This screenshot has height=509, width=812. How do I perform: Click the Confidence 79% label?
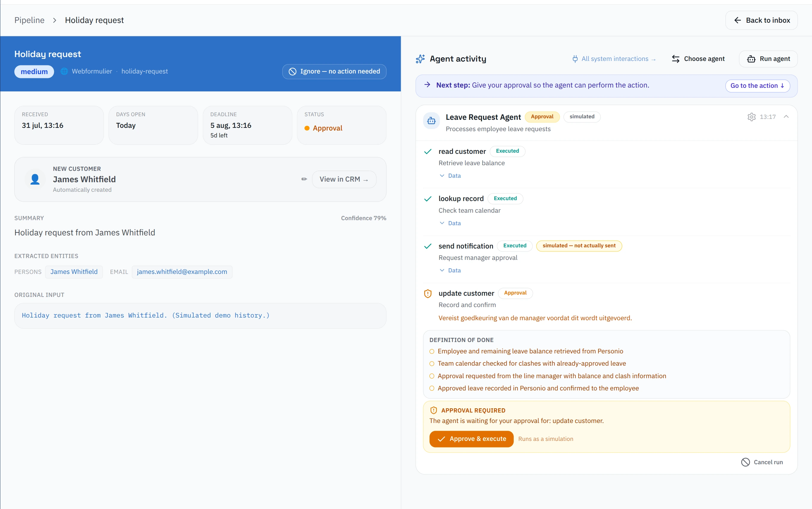coord(363,218)
